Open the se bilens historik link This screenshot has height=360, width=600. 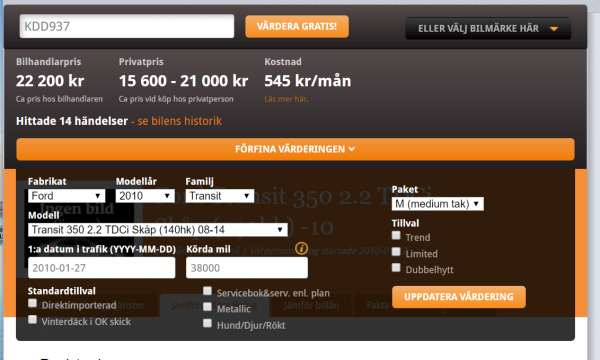(179, 121)
